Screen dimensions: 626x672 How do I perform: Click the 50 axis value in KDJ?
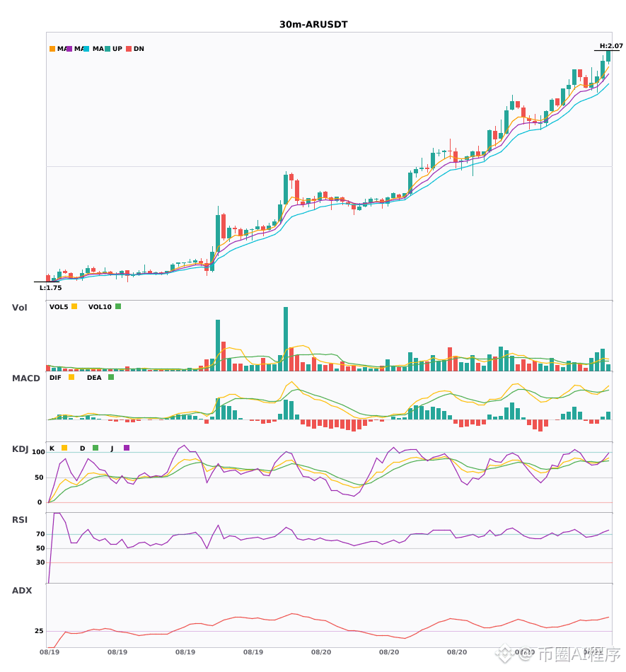tap(39, 477)
